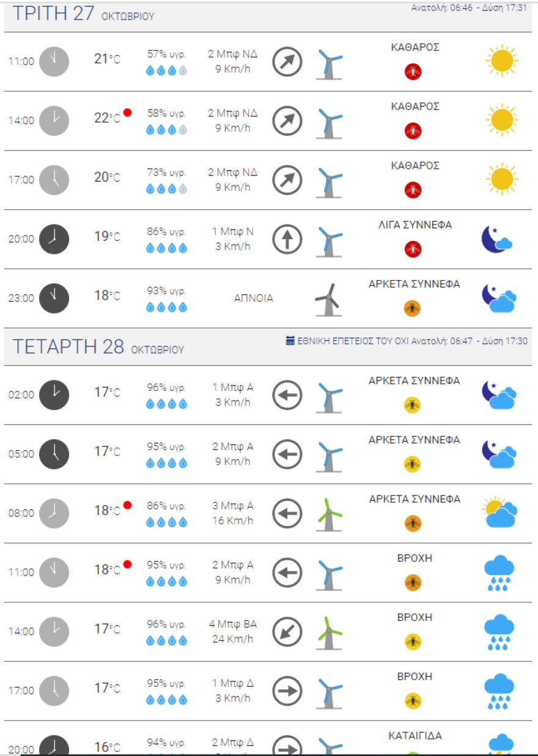Click the southwest wind arrow at Wednesday 14:00
The width and height of the screenshot is (538, 756).
[x=287, y=632]
